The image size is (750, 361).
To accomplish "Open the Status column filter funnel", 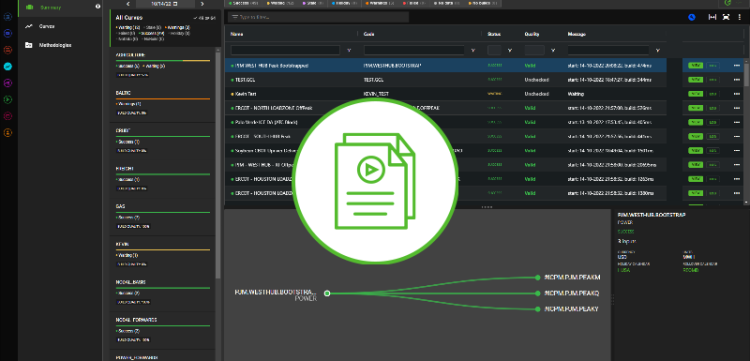I will [x=510, y=50].
